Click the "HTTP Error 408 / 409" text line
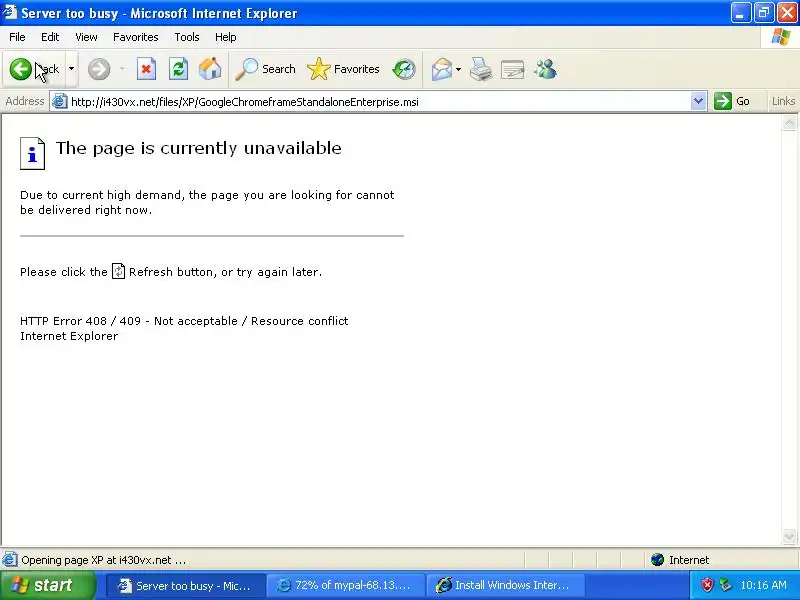The height and width of the screenshot is (600, 800). coord(184,321)
